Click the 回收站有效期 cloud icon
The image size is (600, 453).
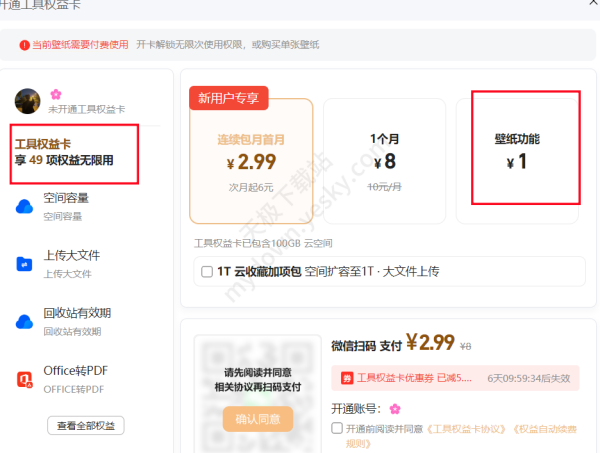point(24,322)
